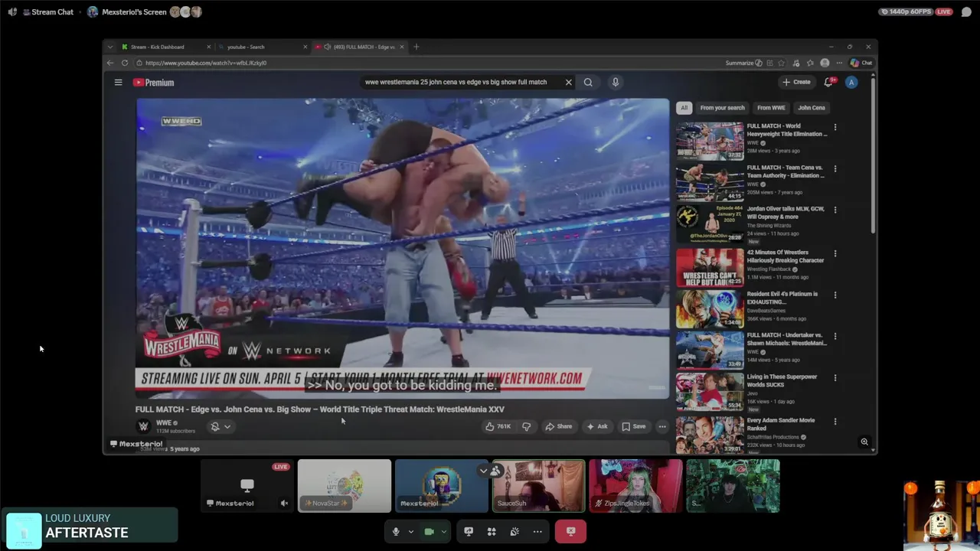Save video to playlist
The width and height of the screenshot is (980, 551).
coord(633,426)
